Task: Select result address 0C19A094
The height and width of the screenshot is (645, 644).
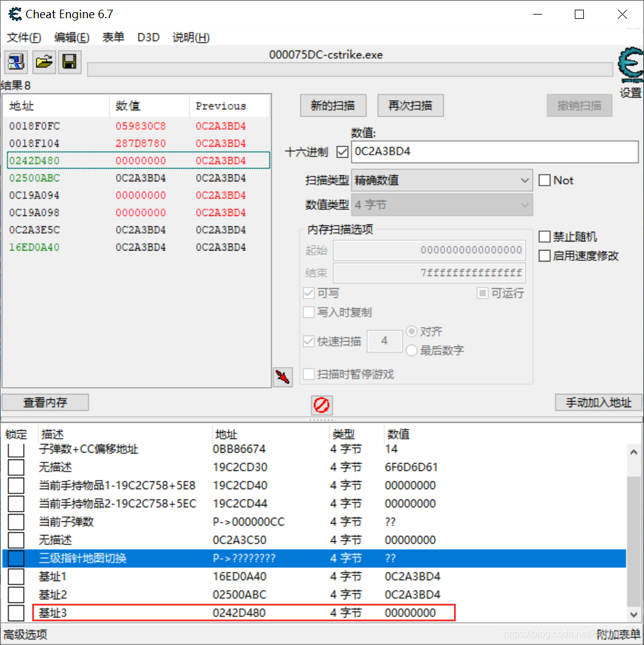Action: 35,195
